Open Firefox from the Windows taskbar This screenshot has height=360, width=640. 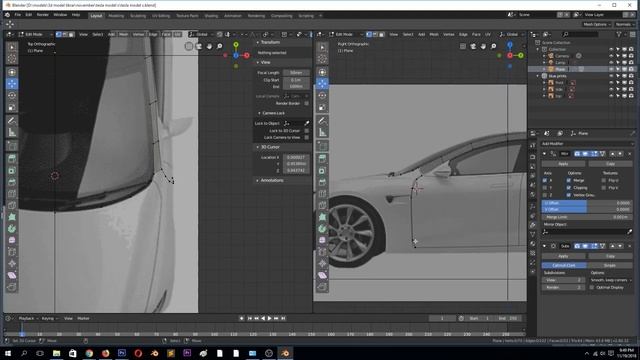105,353
